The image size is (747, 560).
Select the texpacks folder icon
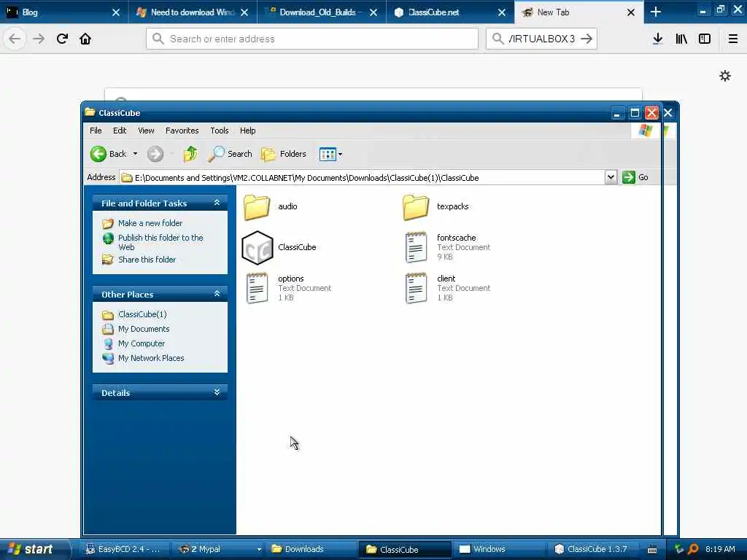(x=416, y=206)
